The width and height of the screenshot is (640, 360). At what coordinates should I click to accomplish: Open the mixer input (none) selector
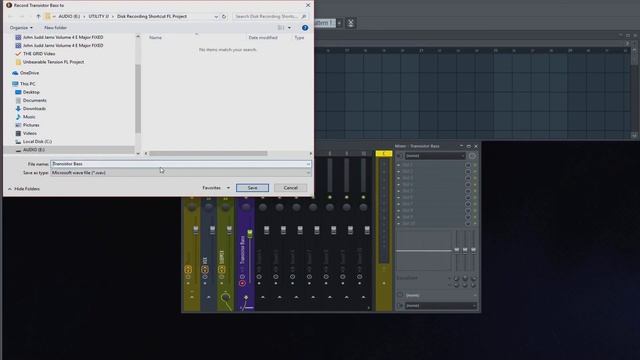pos(435,156)
